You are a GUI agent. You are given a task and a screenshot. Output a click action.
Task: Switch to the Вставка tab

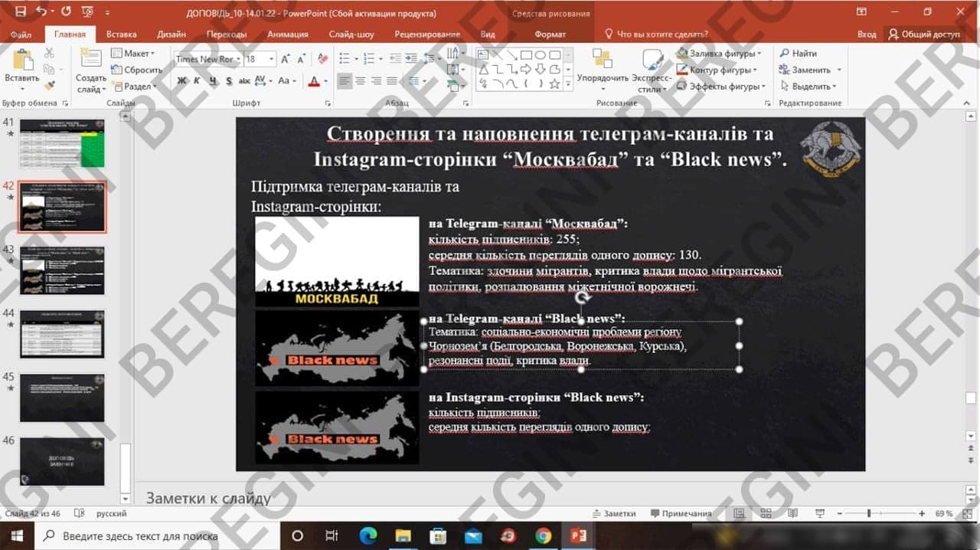click(x=122, y=34)
